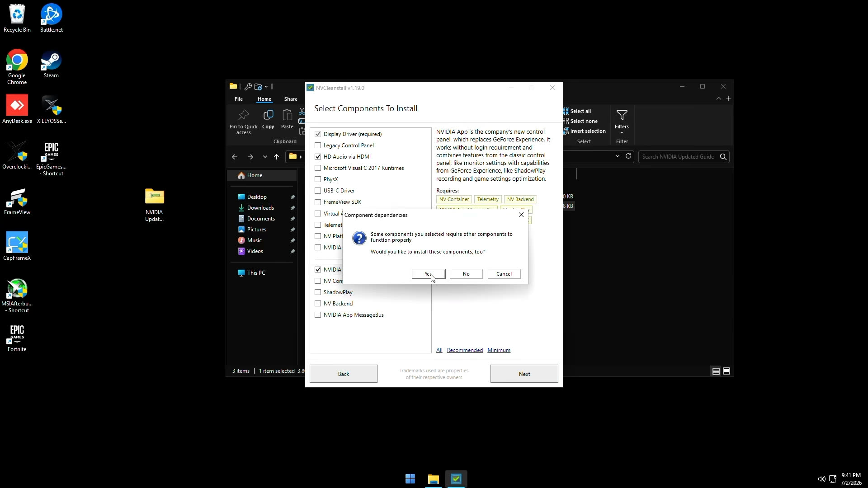Click Next in NVCleanstall

[x=524, y=374]
